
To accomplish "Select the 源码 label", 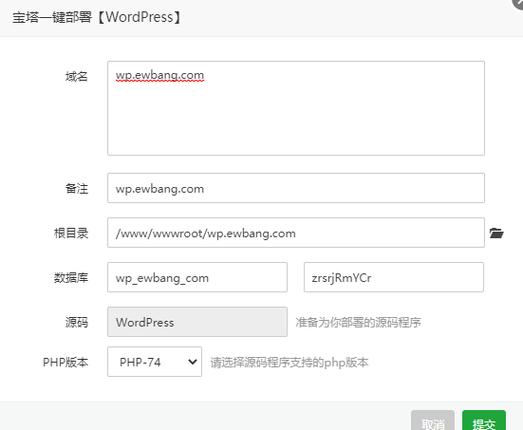I will coord(76,322).
